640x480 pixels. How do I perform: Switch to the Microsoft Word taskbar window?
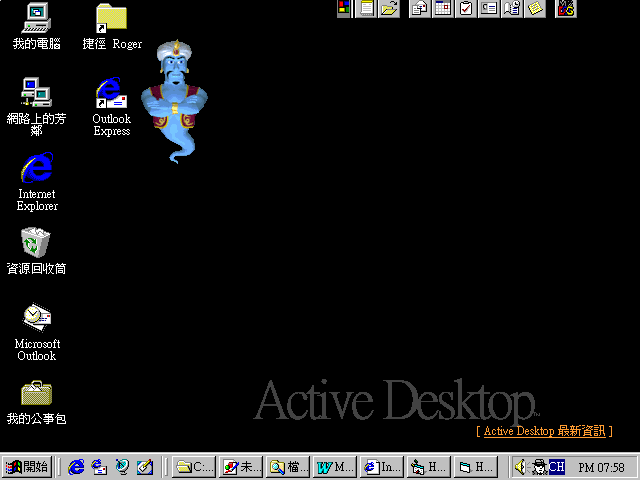pos(335,466)
